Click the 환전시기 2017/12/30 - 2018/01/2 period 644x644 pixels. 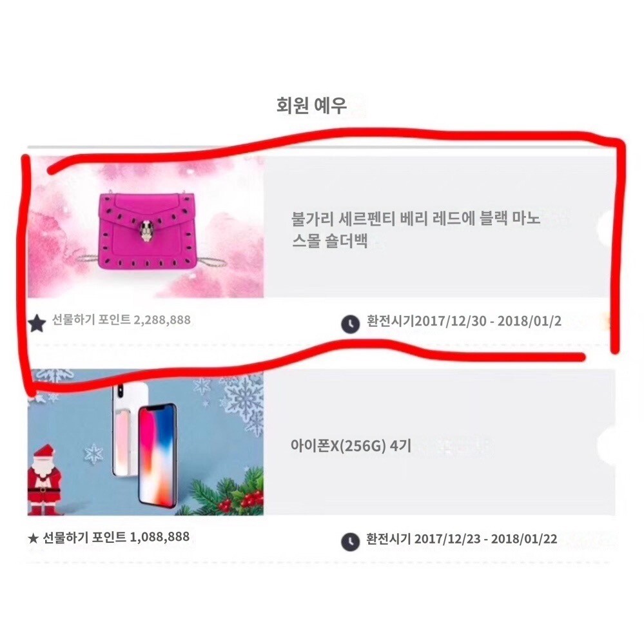463,321
